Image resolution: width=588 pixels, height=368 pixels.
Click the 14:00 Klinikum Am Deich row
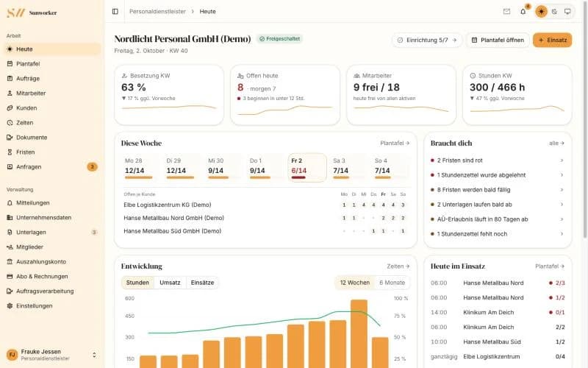point(498,312)
